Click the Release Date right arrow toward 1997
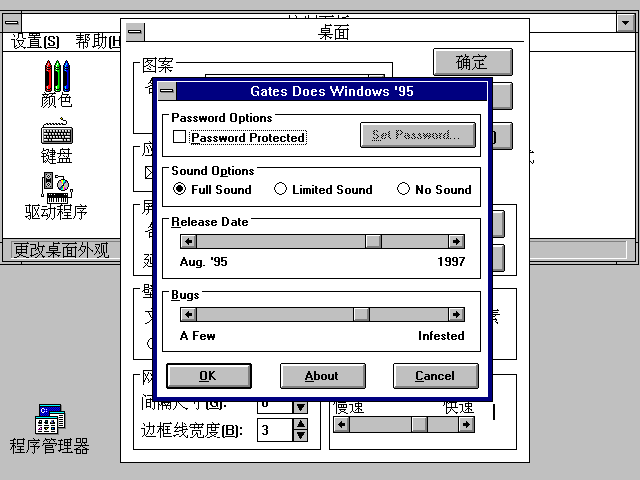 click(456, 242)
